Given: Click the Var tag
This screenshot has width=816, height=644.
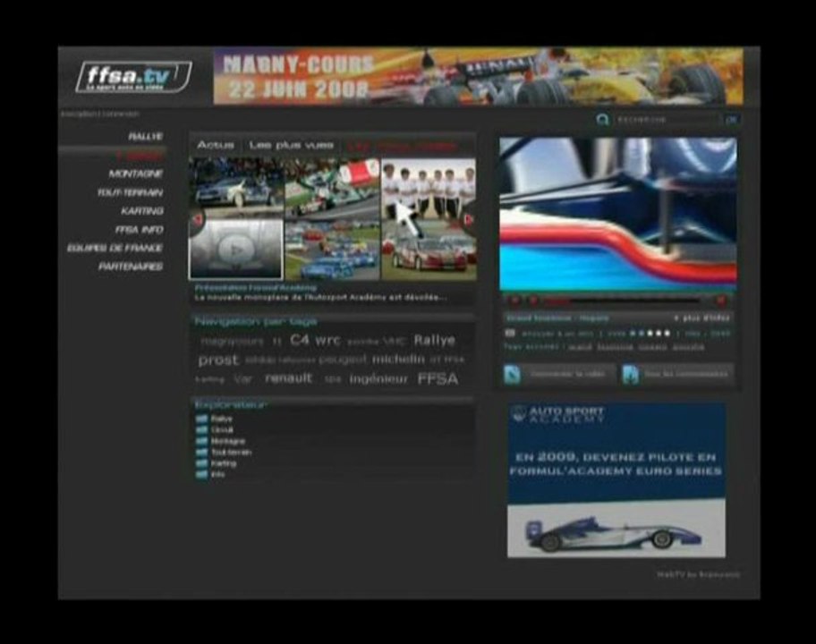Looking at the screenshot, I should click(243, 379).
